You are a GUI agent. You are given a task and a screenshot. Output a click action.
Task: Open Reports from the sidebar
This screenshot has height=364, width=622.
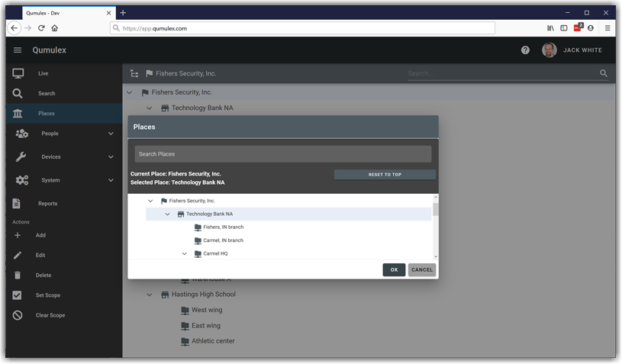click(x=47, y=204)
